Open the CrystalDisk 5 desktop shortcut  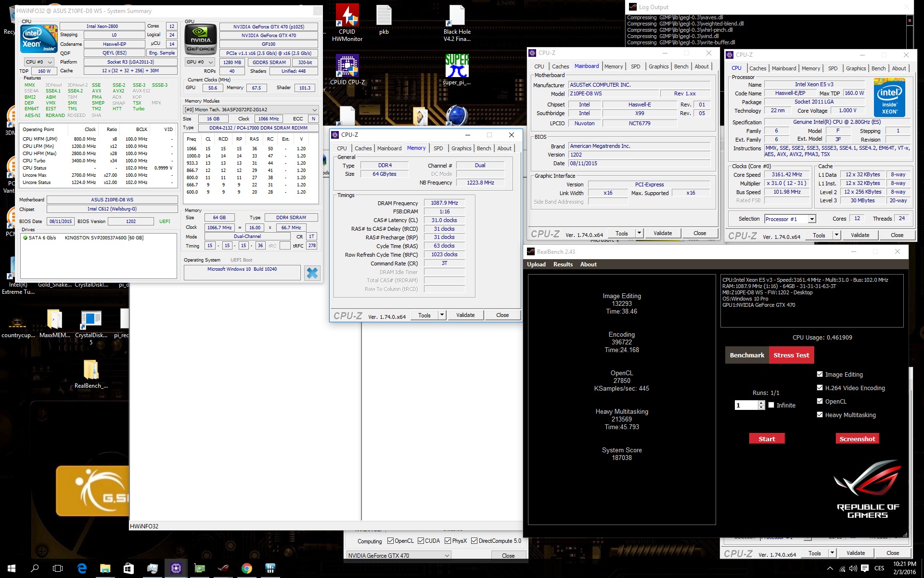pos(91,327)
